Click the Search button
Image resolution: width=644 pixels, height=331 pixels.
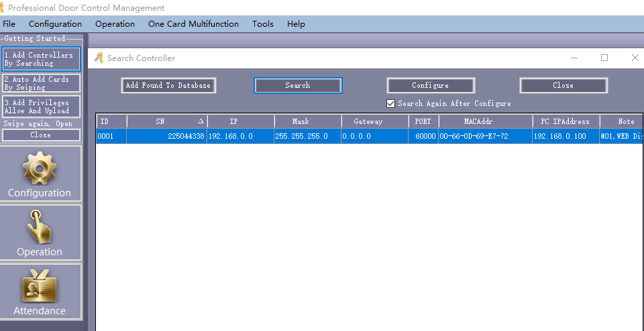pyautogui.click(x=298, y=85)
